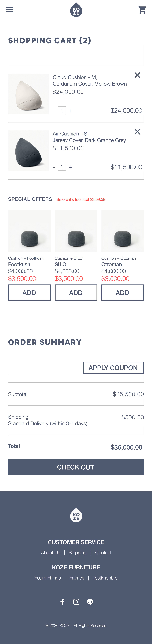Screen dimensions: 152x644
Task: Open the shopping cart icon
Action: (x=142, y=10)
